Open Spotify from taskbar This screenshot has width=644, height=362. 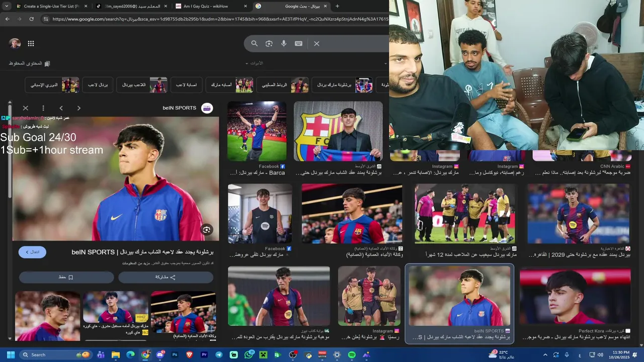352,355
